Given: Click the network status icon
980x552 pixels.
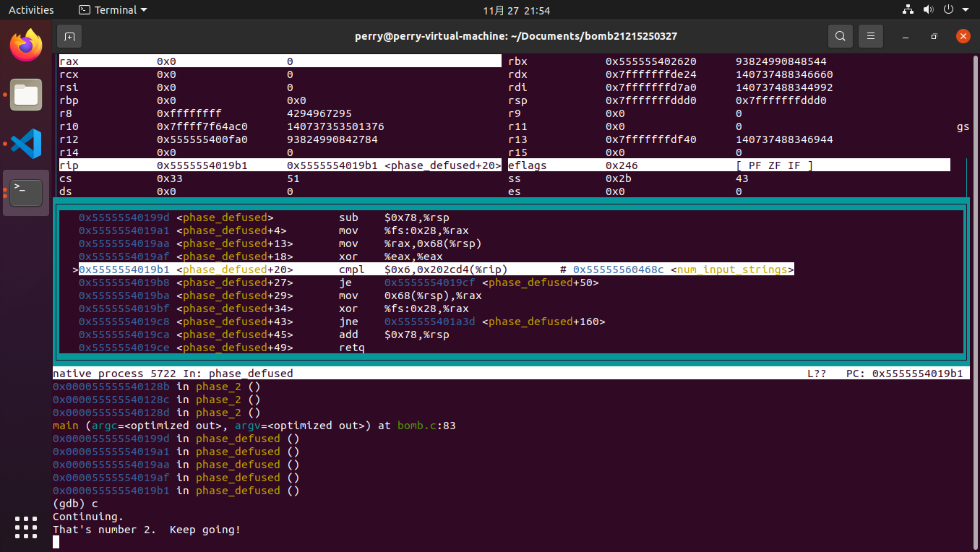Looking at the screenshot, I should tap(908, 10).
